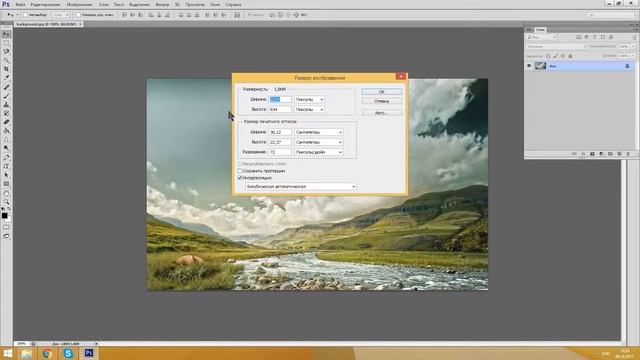Screen dimensions: 640x360
Task: Toggle lock transparent pixels in Layers panel
Action: tap(548, 56)
